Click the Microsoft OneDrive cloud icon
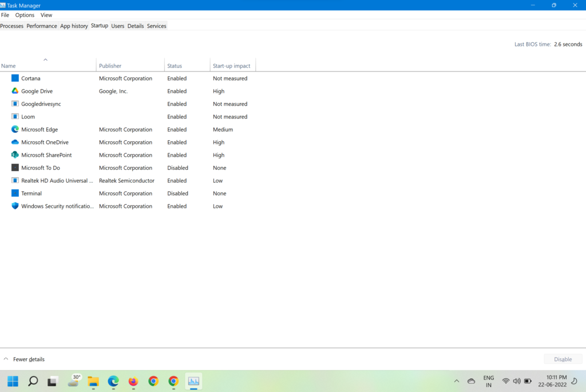 15,142
